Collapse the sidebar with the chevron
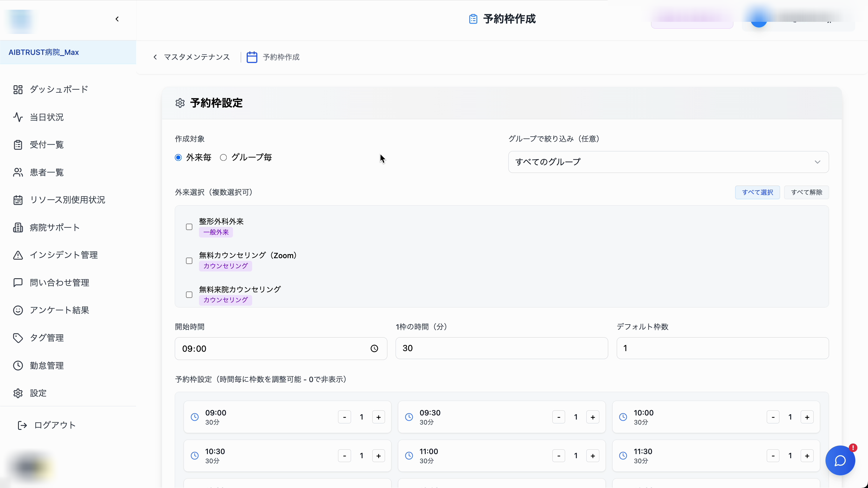The height and width of the screenshot is (488, 868). point(117,19)
